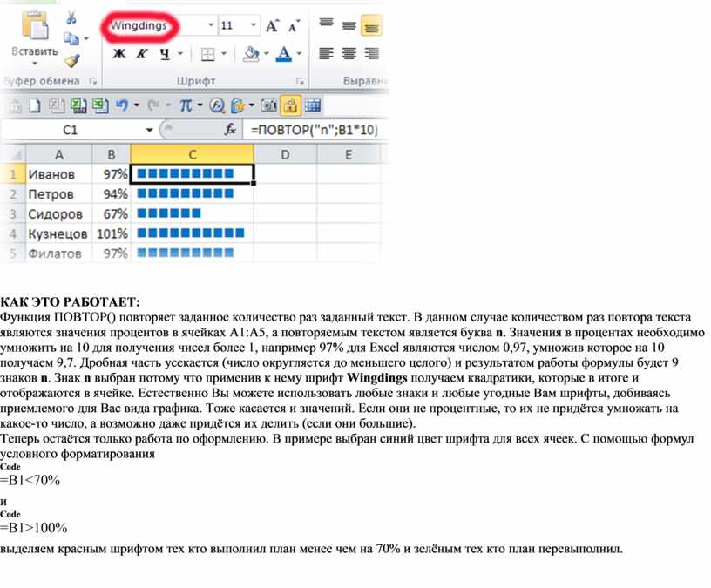
Task: Open the Borders dropdown arrow
Action: [x=224, y=54]
